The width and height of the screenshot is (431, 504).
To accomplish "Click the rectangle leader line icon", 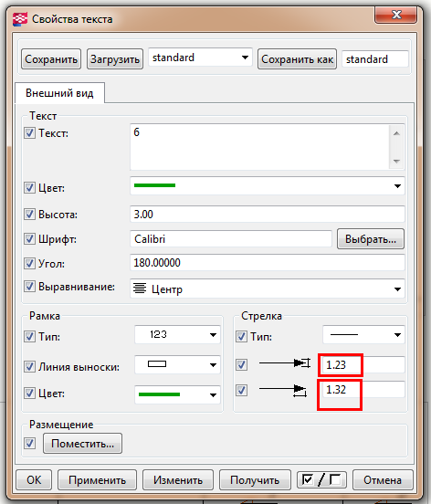I will 157,364.
